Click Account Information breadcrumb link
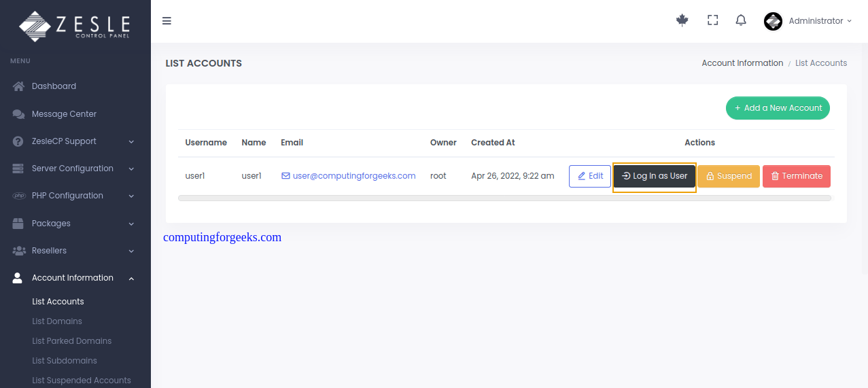The height and width of the screenshot is (388, 868). [x=742, y=63]
